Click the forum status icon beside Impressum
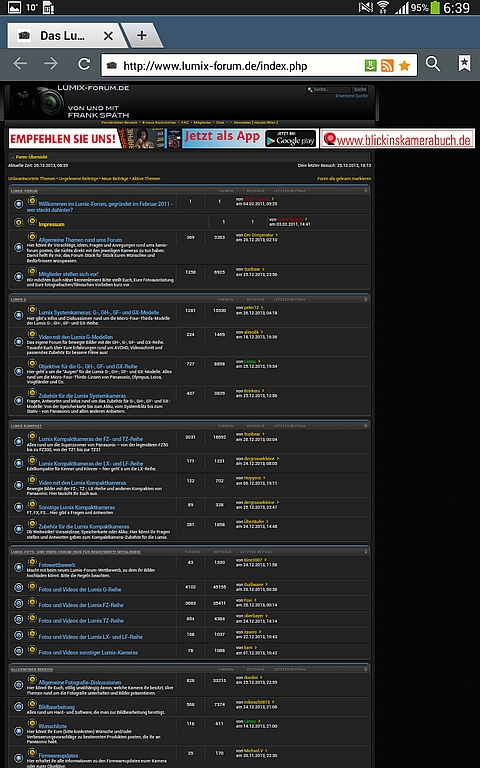 point(19,222)
